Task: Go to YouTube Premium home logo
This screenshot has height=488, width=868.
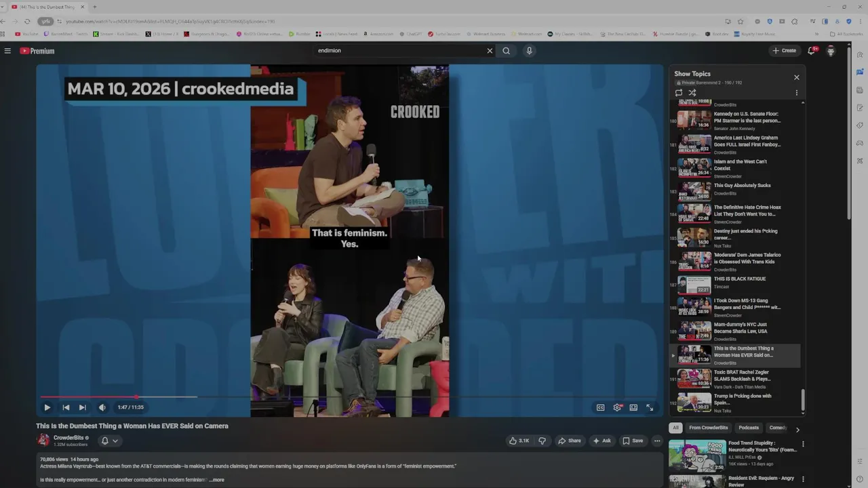Action: click(x=37, y=51)
